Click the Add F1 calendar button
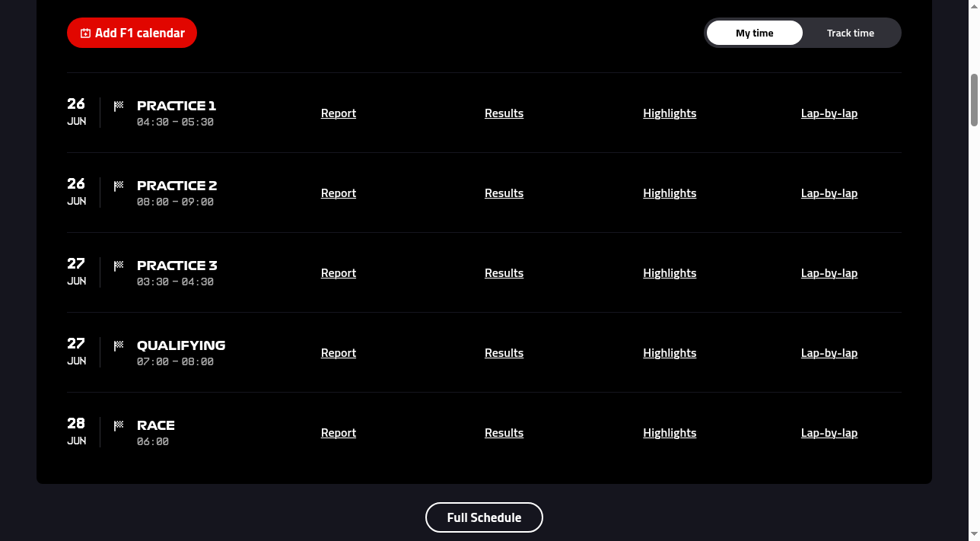 [132, 33]
